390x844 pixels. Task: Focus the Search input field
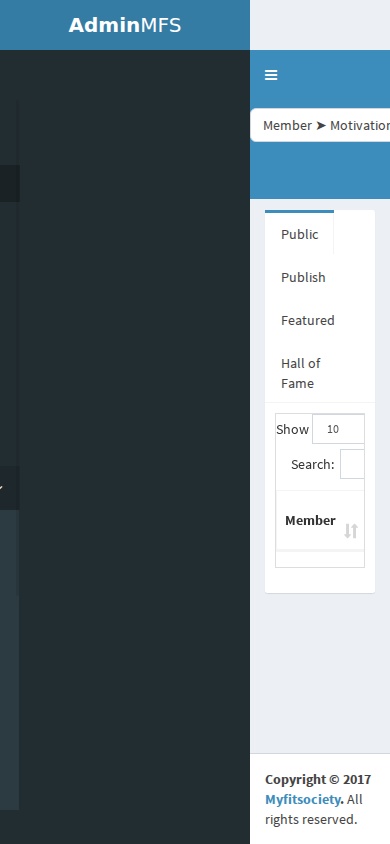352,464
